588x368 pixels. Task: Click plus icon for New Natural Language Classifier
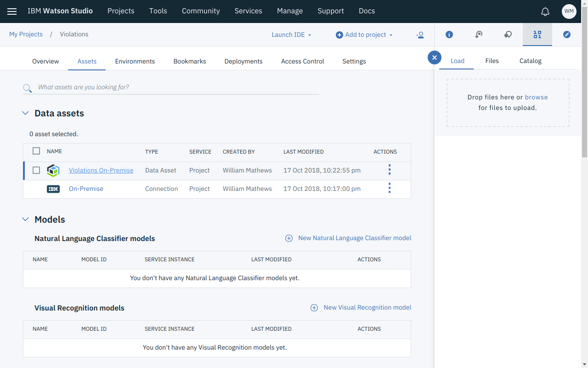pyautogui.click(x=289, y=238)
